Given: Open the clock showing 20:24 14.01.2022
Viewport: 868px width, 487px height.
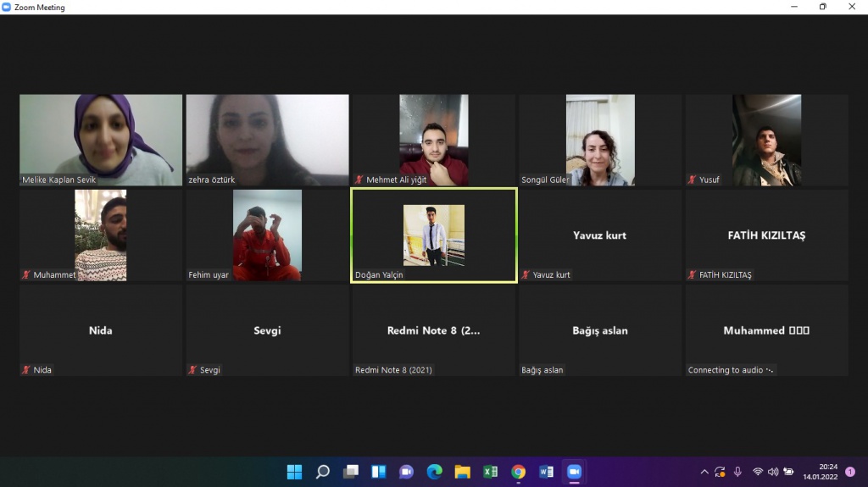Looking at the screenshot, I should tap(827, 472).
